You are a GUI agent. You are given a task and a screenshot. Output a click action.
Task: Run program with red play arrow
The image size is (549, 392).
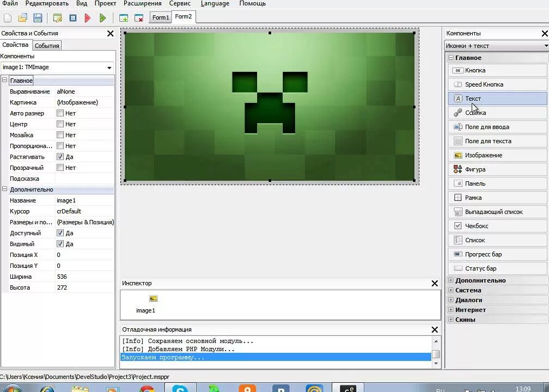pyautogui.click(x=88, y=18)
